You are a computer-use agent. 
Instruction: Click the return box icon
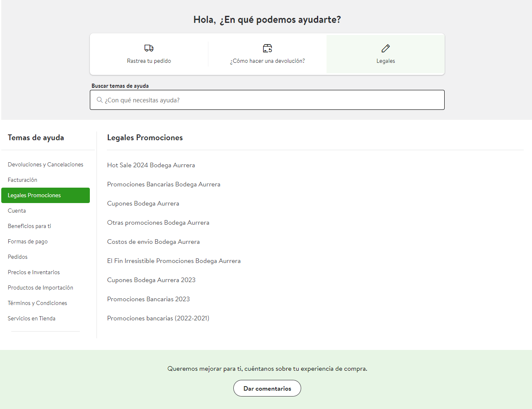[x=267, y=48]
